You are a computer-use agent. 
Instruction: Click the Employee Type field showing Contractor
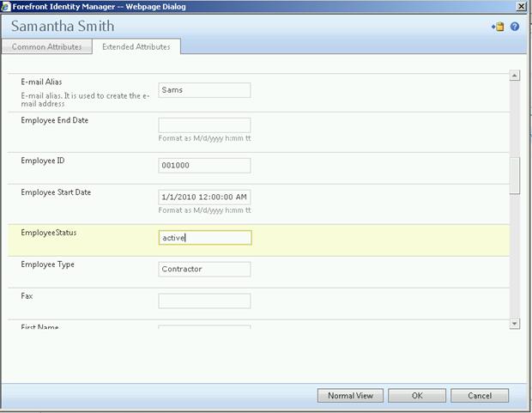pos(204,269)
